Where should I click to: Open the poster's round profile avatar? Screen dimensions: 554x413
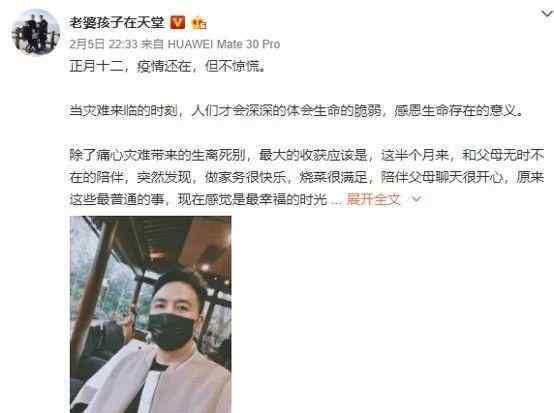pyautogui.click(x=36, y=32)
